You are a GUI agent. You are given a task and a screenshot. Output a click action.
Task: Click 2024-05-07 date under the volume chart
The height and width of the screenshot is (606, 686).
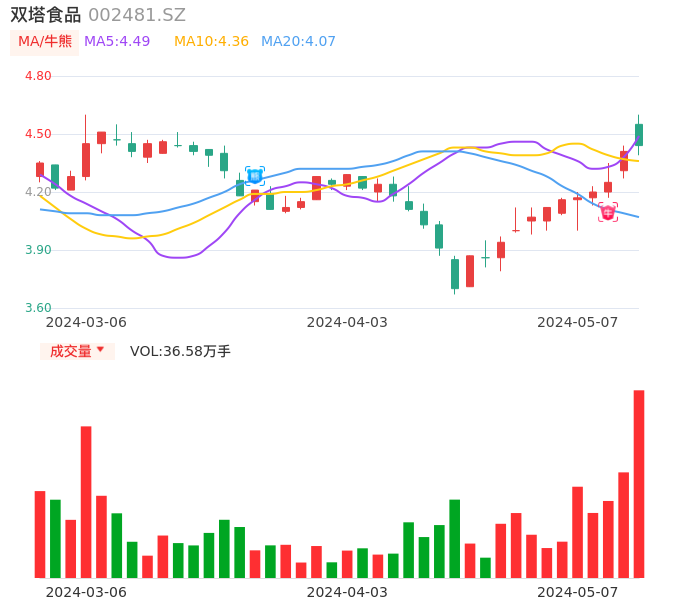click(x=578, y=592)
